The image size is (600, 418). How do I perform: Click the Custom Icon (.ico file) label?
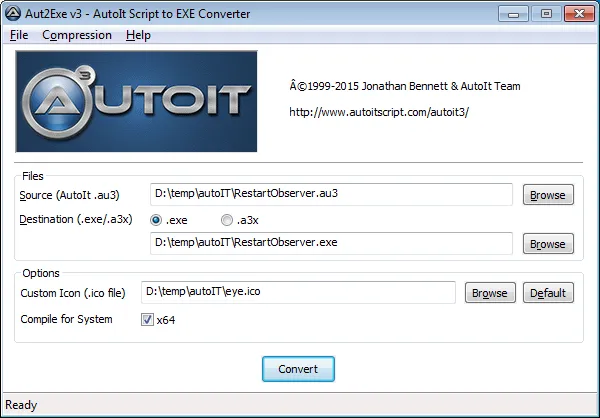73,293
